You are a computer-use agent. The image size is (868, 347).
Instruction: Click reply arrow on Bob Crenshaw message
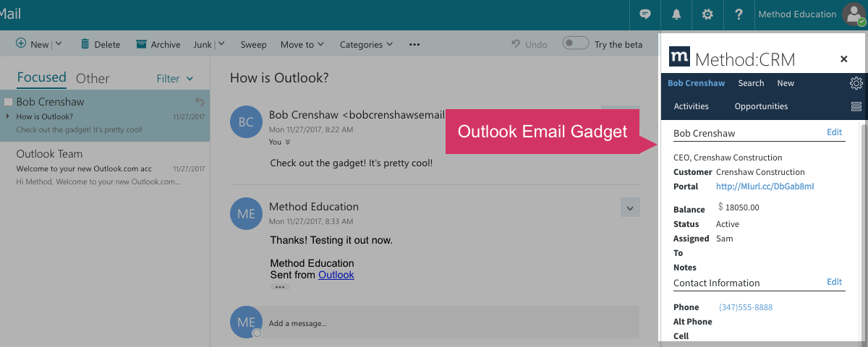[200, 102]
